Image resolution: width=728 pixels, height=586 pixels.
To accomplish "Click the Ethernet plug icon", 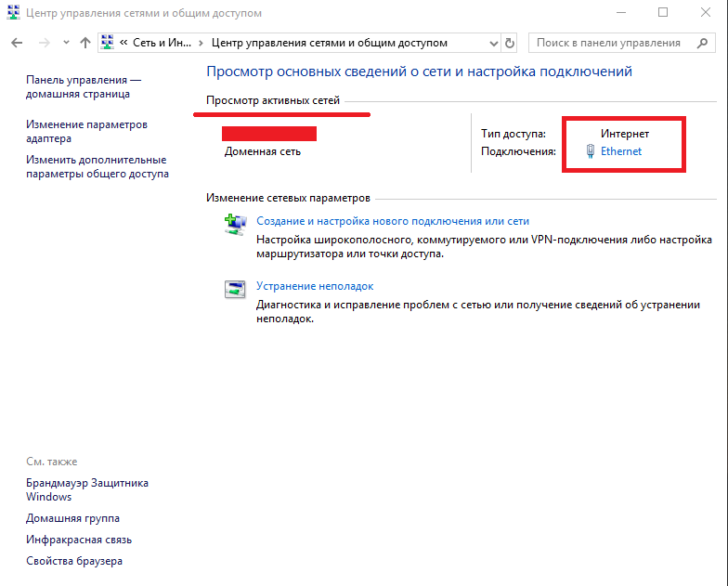I will (591, 151).
